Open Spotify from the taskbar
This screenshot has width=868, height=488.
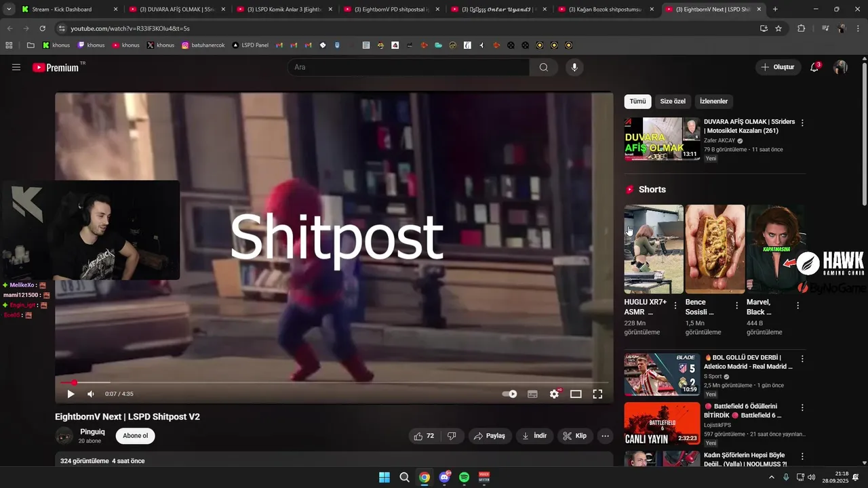click(x=465, y=477)
